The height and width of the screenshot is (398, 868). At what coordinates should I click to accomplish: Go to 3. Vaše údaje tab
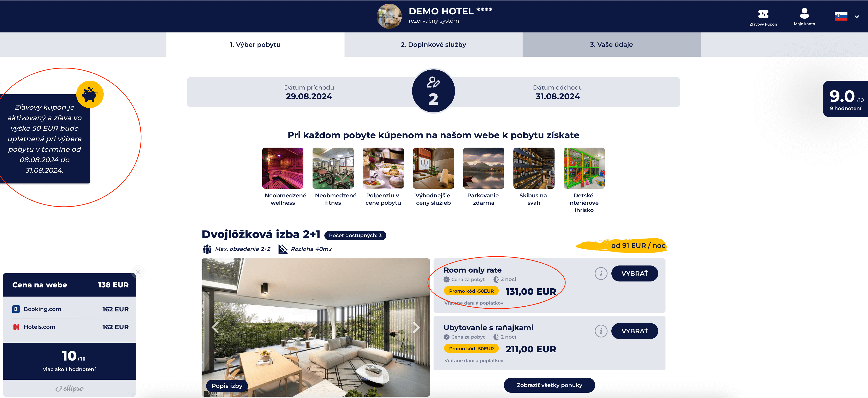(611, 45)
